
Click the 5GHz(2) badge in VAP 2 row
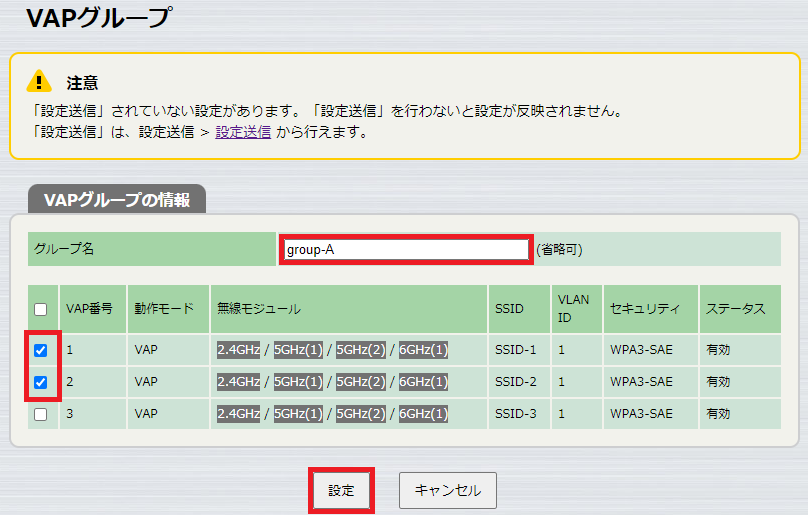pos(361,382)
